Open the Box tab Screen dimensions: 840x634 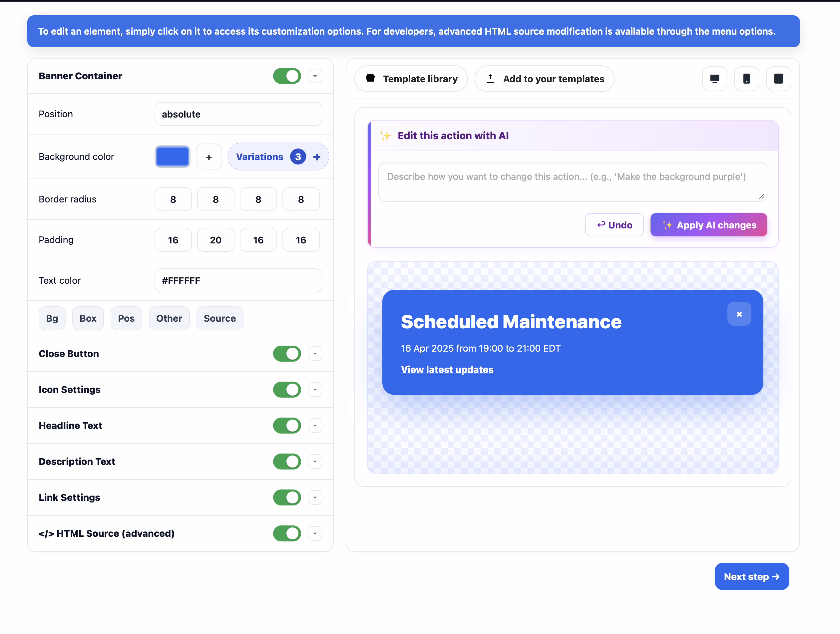pyautogui.click(x=88, y=318)
